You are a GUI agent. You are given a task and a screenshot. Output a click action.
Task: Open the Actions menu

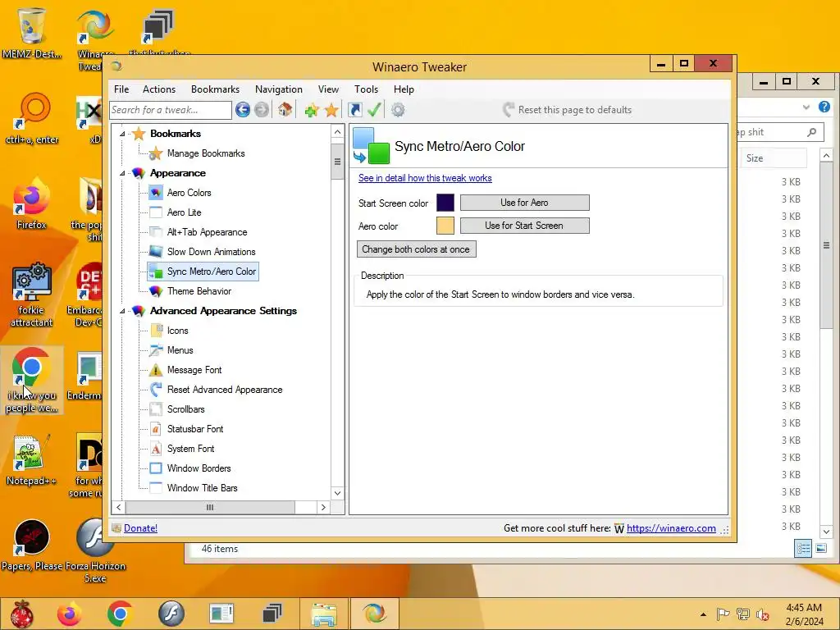tap(159, 89)
